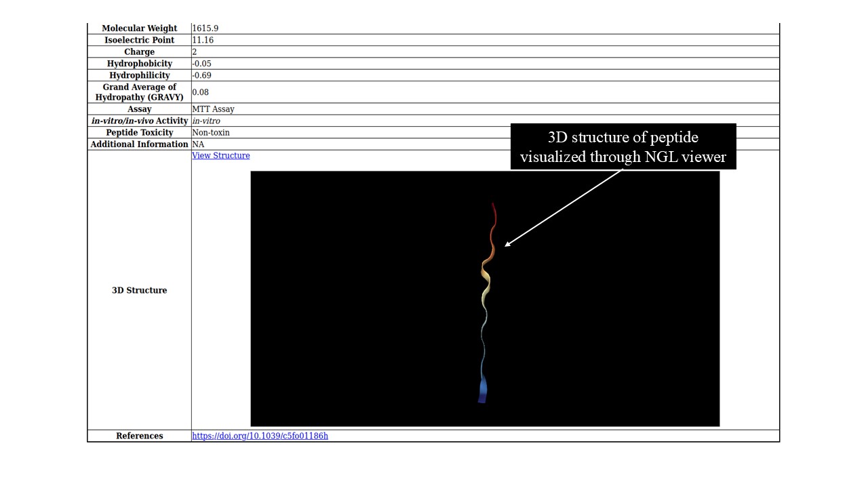Image resolution: width=868 pixels, height=488 pixels.
Task: Click the Grand Average of Hydropathy label
Action: (140, 92)
